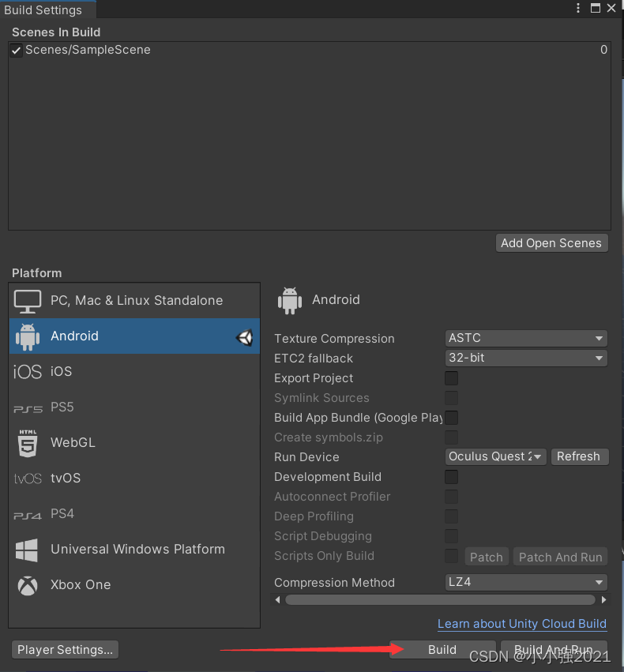Select the tvOS platform row

(x=134, y=479)
